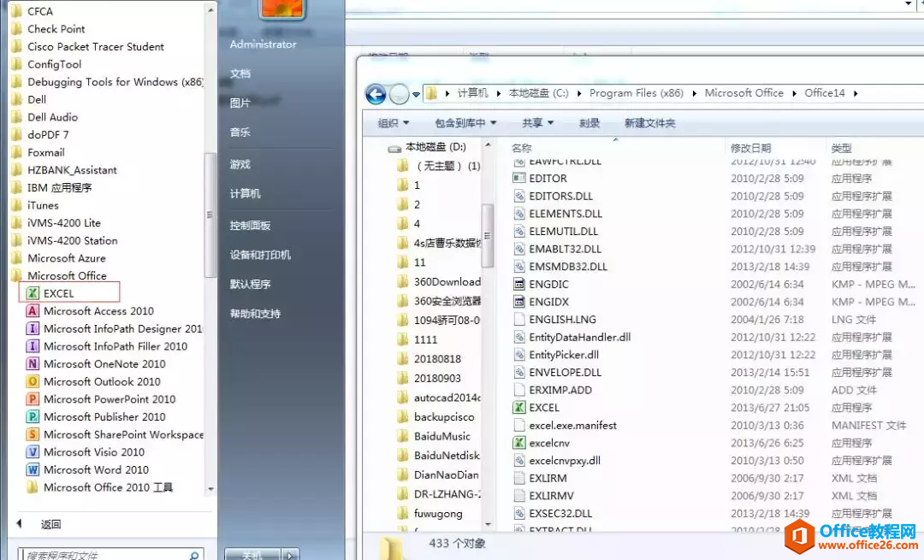The image size is (924, 560).
Task: Click 刻录 toolbar button
Action: tap(589, 123)
